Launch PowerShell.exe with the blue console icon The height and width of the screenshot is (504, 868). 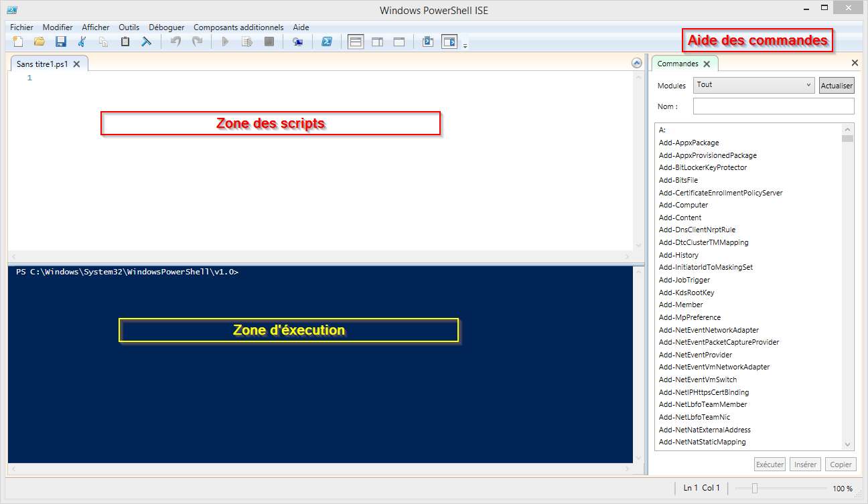pos(327,41)
